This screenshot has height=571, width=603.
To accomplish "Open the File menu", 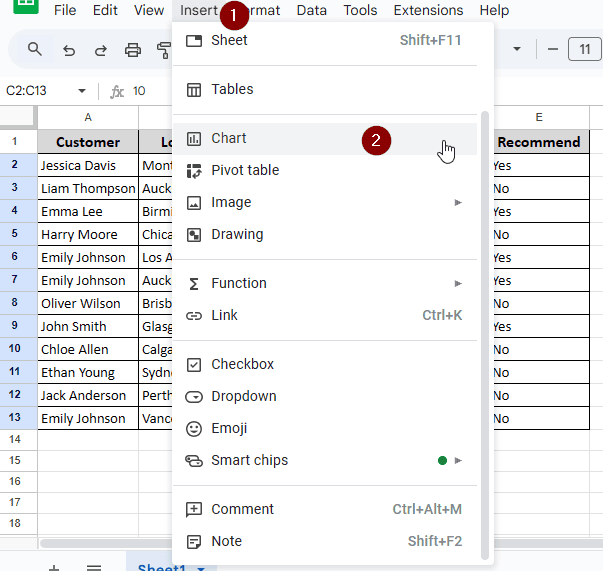I will coord(65,10).
